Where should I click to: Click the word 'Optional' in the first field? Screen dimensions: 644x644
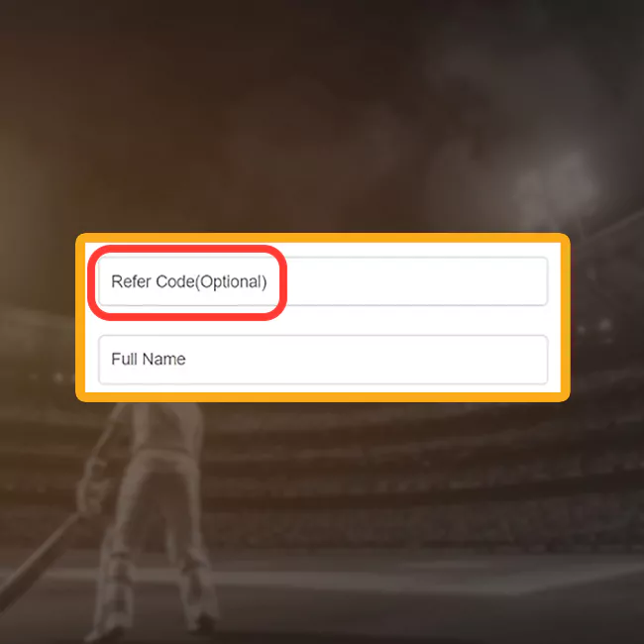tap(231, 282)
